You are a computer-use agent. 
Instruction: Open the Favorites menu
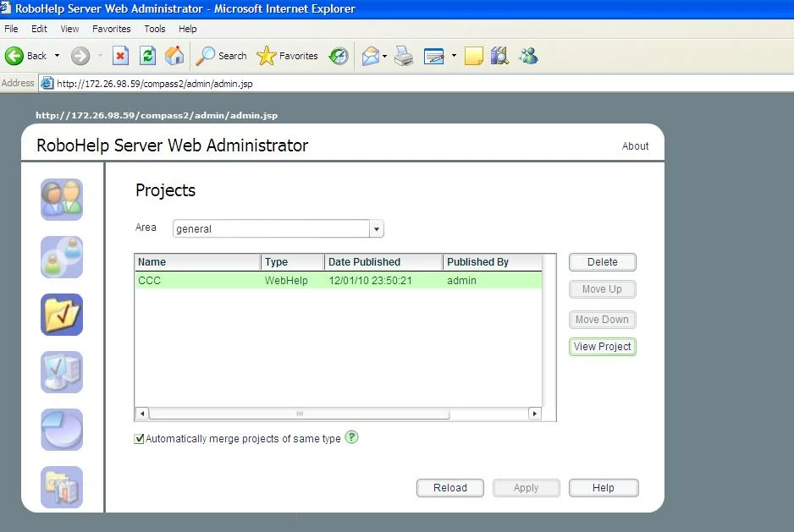[x=112, y=29]
